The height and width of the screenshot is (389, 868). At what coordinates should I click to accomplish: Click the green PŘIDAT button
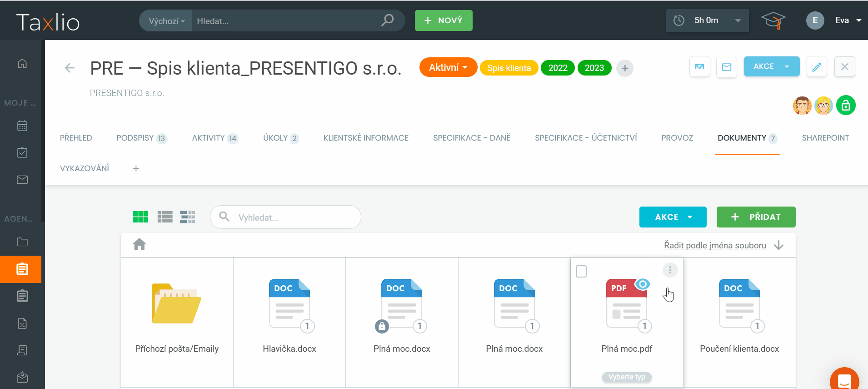point(756,217)
